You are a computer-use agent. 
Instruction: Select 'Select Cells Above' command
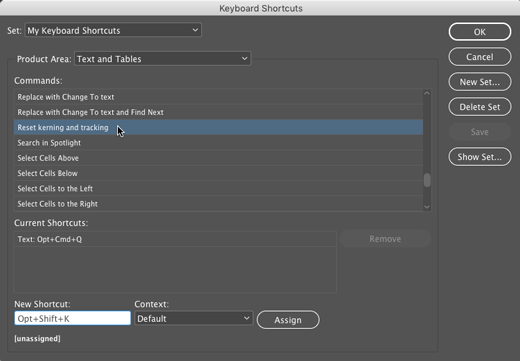(x=219, y=158)
